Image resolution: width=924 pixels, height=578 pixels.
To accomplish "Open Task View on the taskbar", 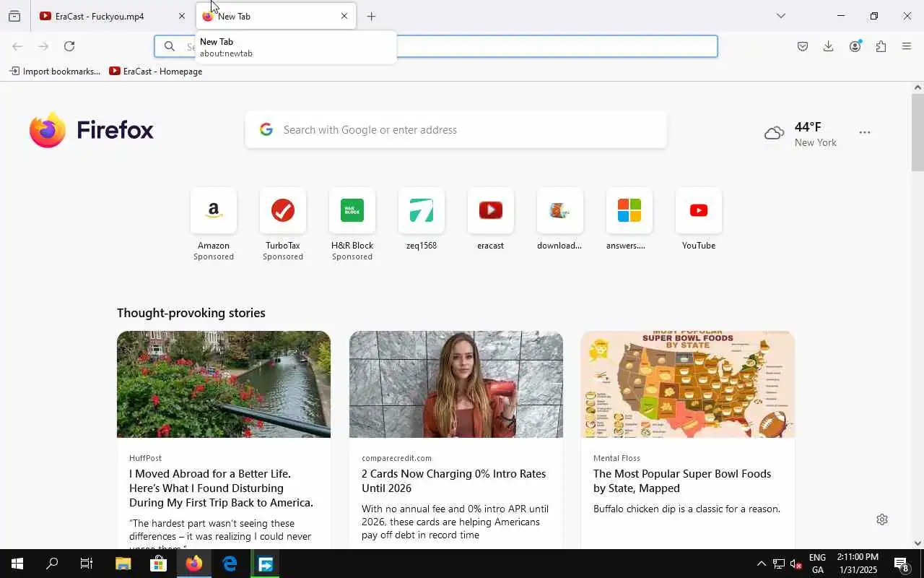I will point(87,564).
